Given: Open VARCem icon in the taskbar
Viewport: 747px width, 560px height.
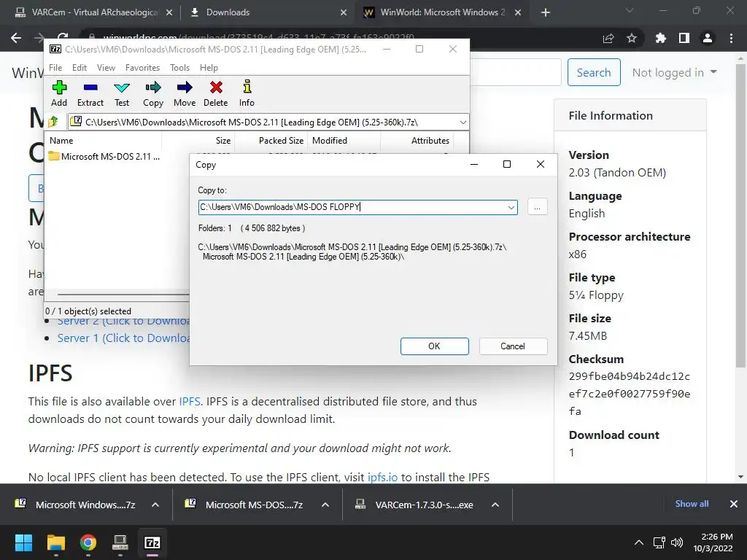Looking at the screenshot, I should [x=120, y=542].
